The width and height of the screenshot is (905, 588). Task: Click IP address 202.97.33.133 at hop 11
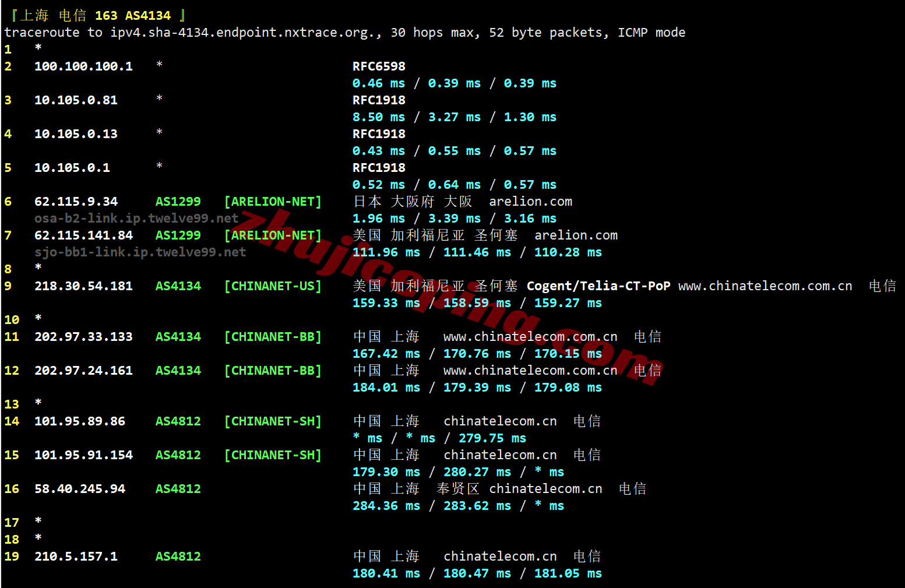click(83, 337)
